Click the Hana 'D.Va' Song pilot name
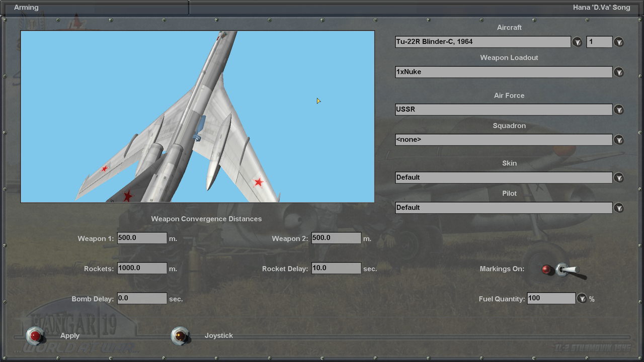The height and width of the screenshot is (362, 644). (601, 8)
